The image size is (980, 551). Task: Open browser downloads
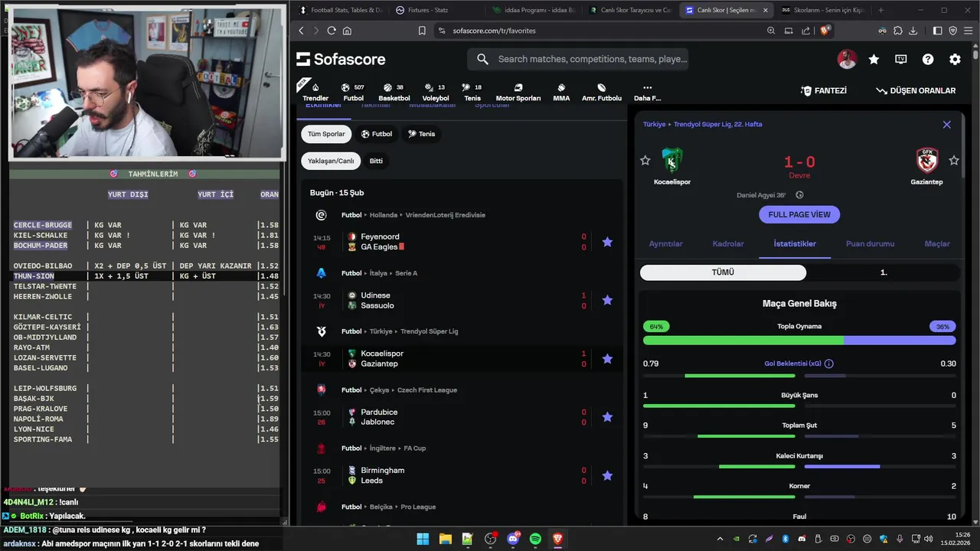click(913, 31)
